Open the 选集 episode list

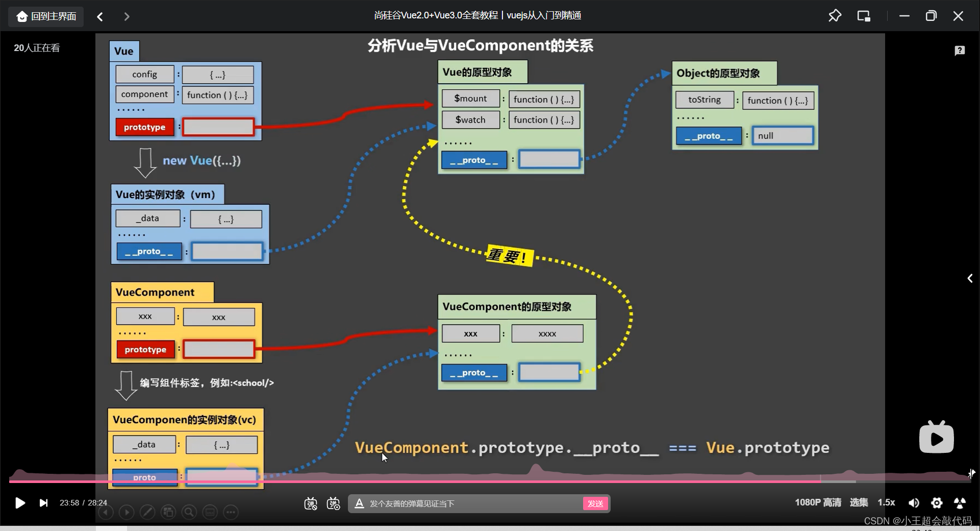(859, 502)
